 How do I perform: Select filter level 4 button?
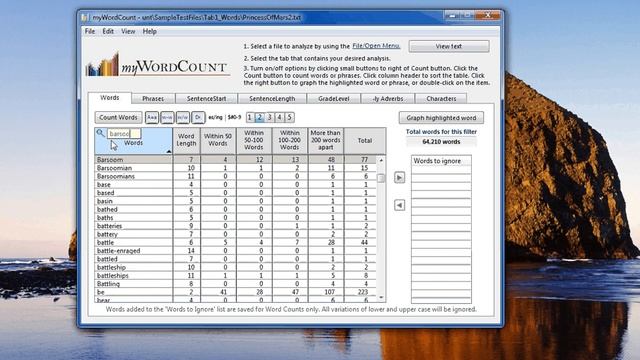click(280, 118)
